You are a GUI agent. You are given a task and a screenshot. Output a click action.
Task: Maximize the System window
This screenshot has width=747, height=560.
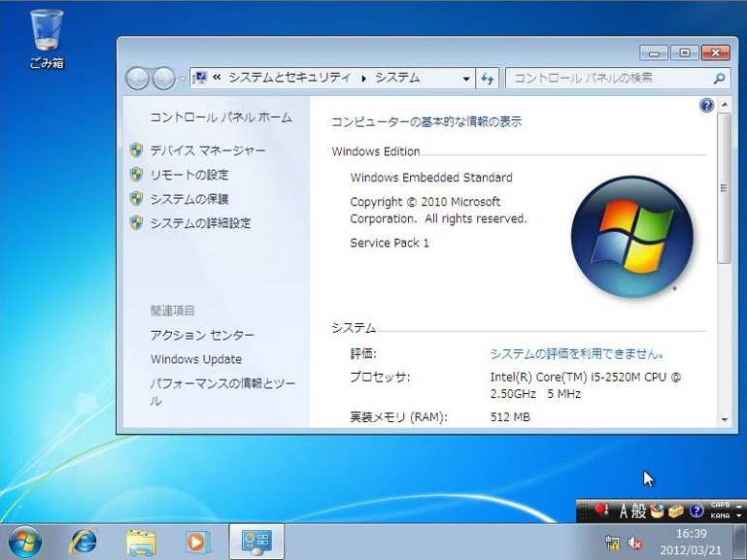point(685,52)
